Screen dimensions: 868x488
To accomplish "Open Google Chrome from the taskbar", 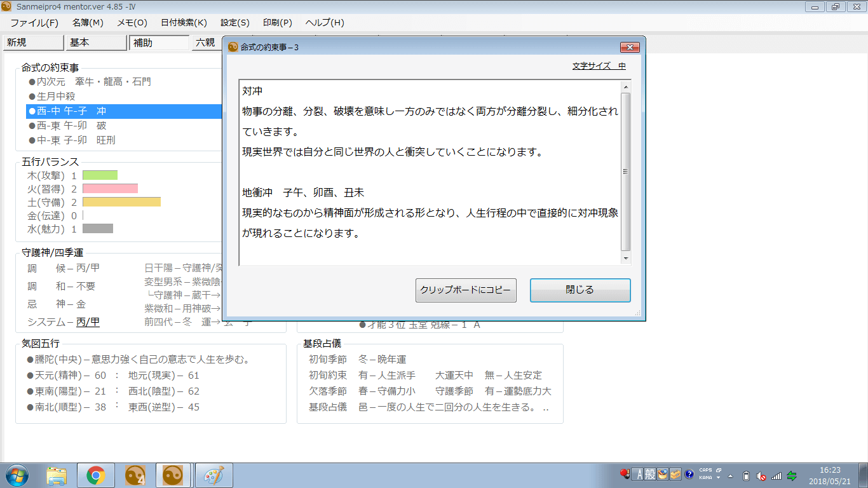I will coord(96,475).
